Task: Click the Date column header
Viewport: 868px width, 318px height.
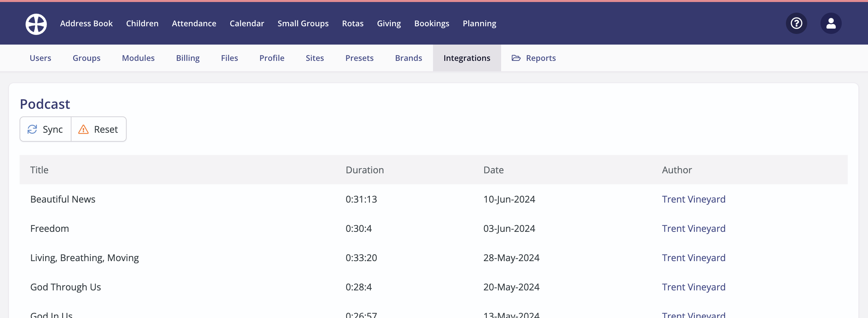Action: click(493, 170)
